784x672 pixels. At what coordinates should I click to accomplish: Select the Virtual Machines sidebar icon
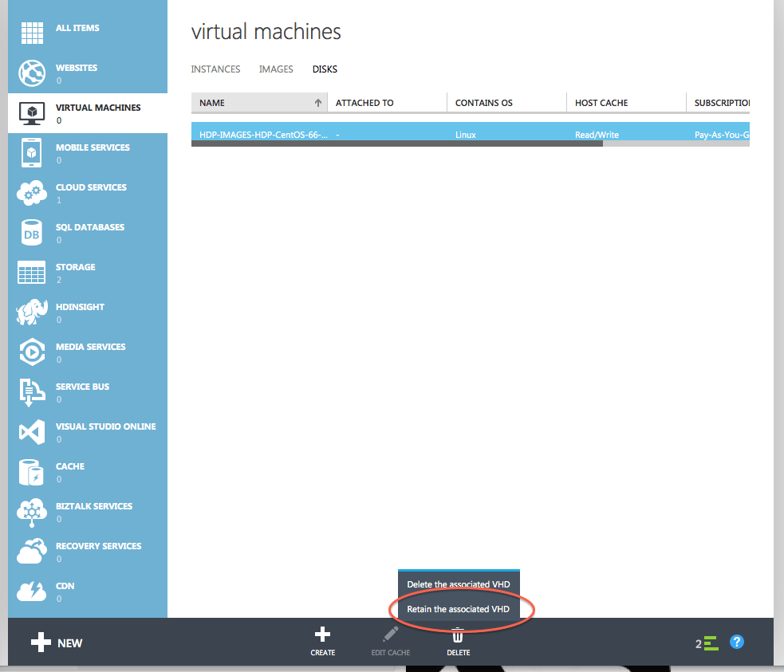(x=32, y=112)
